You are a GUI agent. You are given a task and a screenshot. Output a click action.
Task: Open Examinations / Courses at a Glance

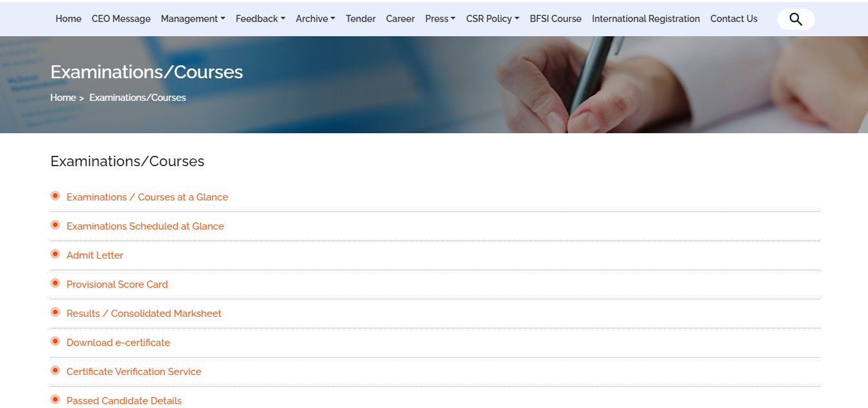[x=147, y=197]
